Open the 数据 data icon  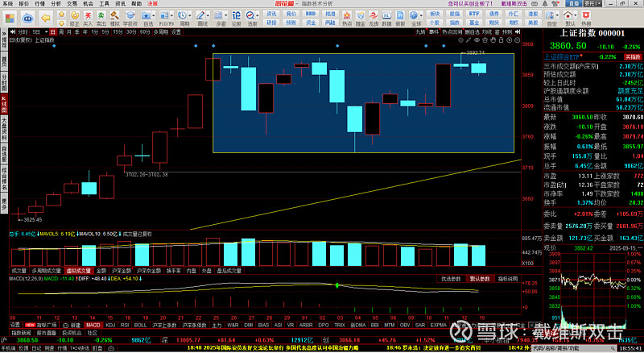coord(386,18)
